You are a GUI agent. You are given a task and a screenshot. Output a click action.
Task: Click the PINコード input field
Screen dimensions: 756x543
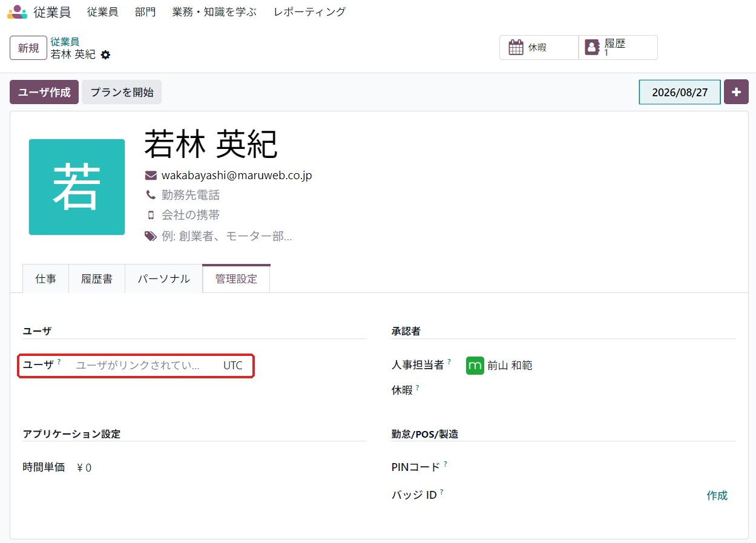tap(599, 467)
